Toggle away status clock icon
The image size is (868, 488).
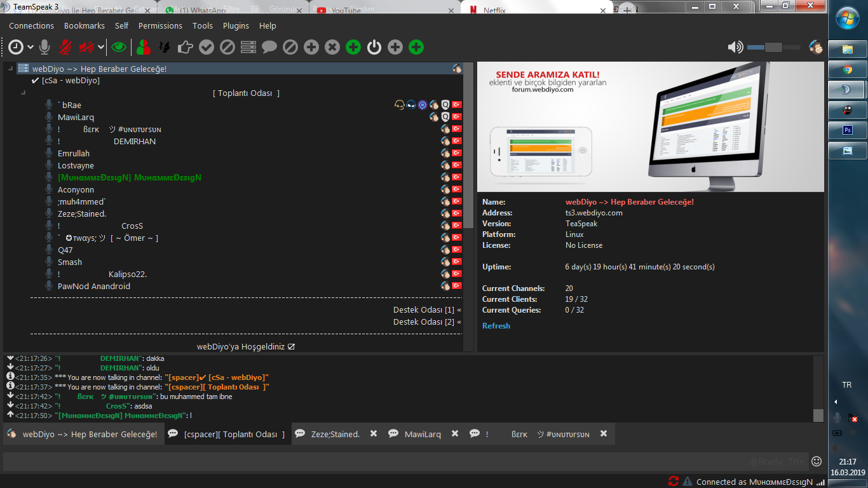(16, 47)
